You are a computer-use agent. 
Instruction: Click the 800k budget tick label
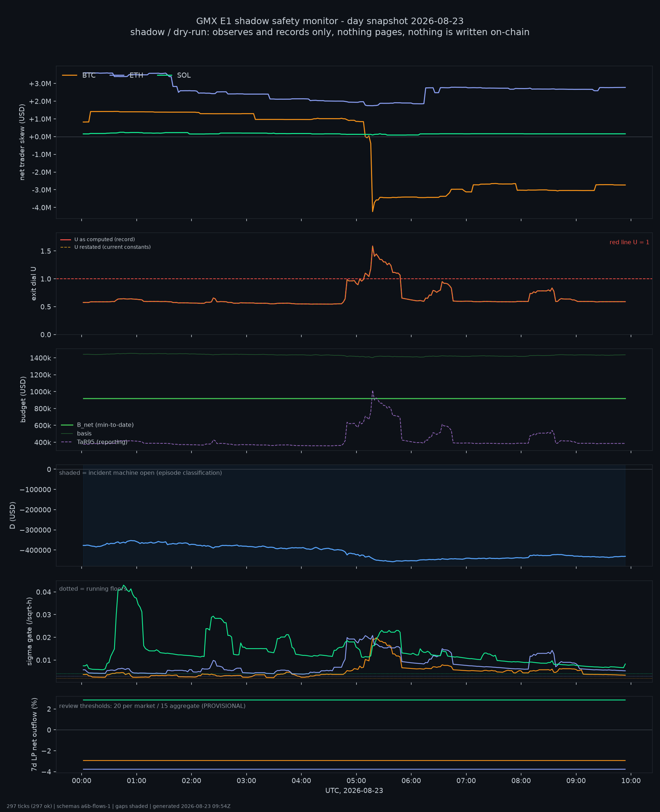[x=42, y=409]
